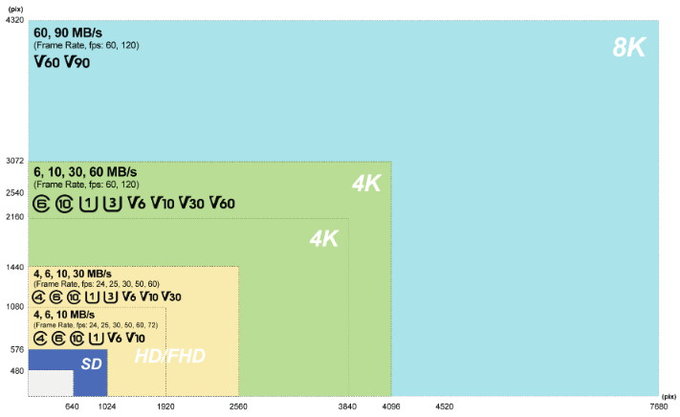The width and height of the screenshot is (680, 417).
Task: Click U3 icon under 4, 6, 10, 30 MB/s
Action: (x=111, y=297)
